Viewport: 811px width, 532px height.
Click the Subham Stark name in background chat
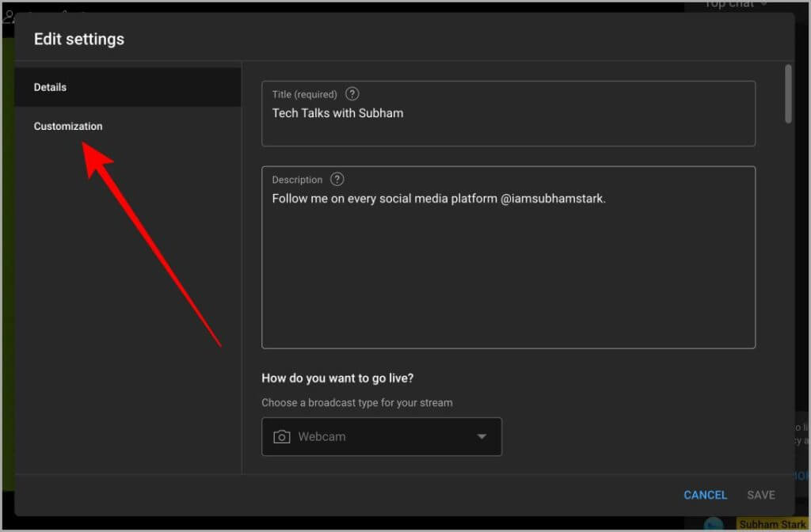[x=771, y=524]
